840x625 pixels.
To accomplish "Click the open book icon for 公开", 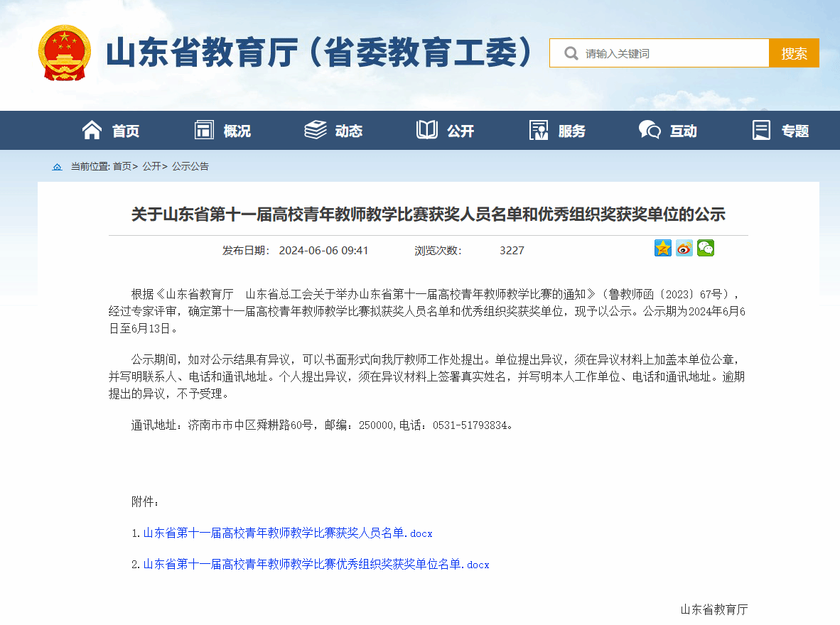I will tap(427, 130).
